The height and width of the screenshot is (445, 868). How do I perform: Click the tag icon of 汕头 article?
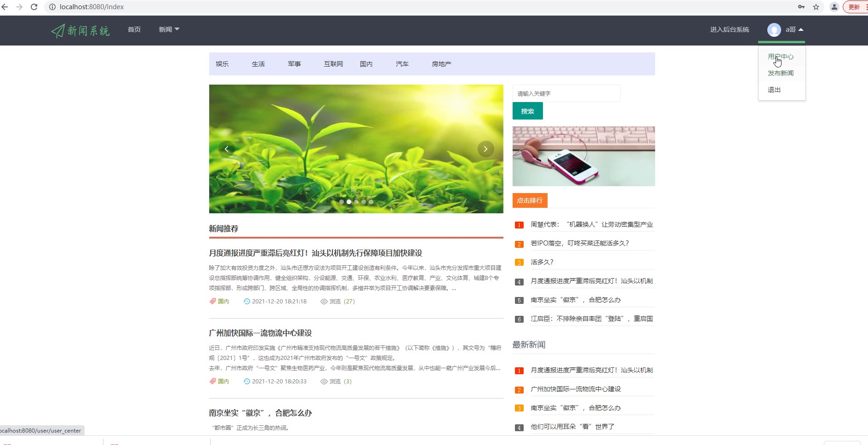pyautogui.click(x=213, y=302)
